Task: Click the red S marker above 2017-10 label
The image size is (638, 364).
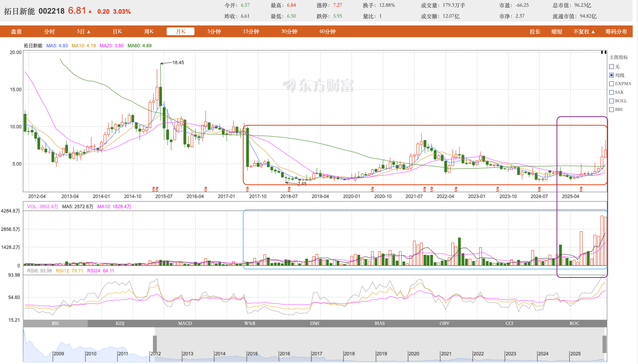Action: 247,189
